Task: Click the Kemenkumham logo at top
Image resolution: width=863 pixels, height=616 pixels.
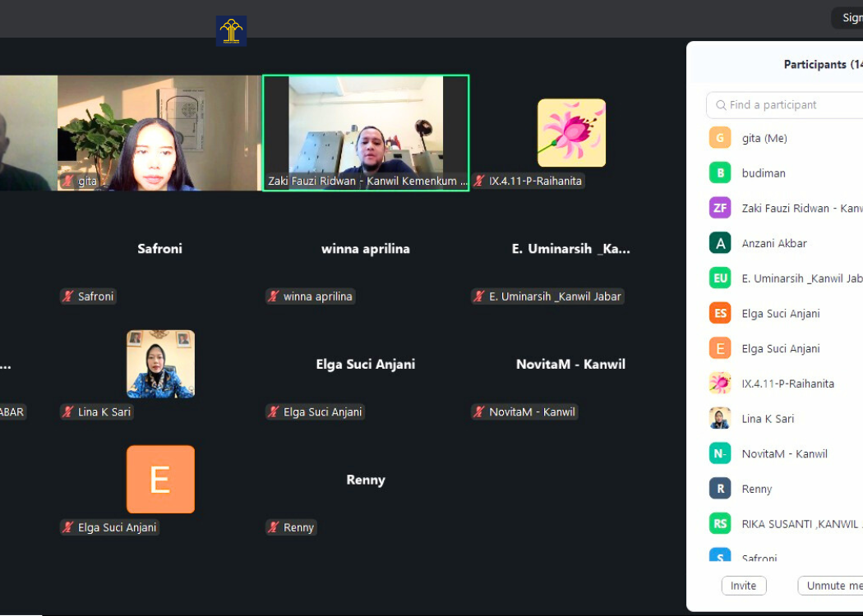Action: 231,31
